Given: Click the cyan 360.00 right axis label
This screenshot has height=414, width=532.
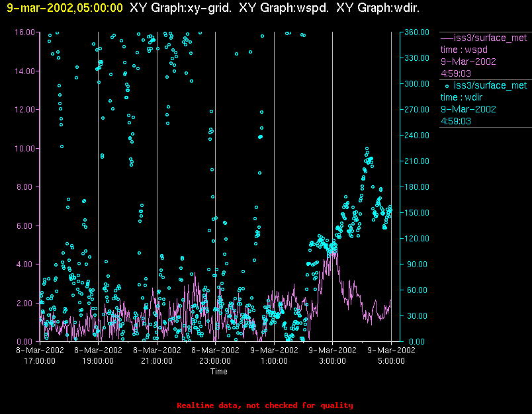Looking at the screenshot, I should (417, 32).
